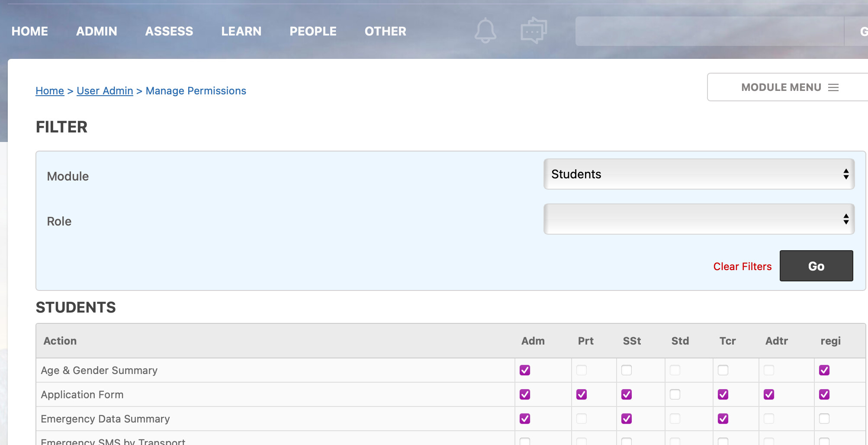Click the Adtr column header
Viewport: 868px width, 445px height.
[777, 341]
